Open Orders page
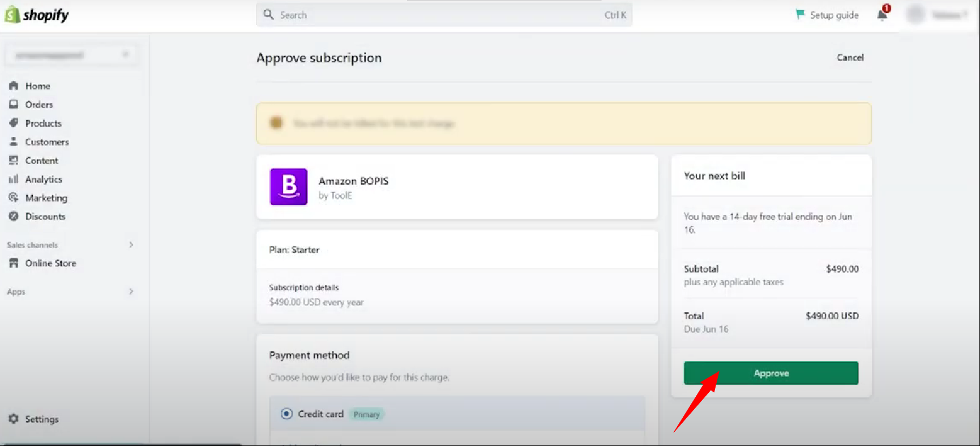This screenshot has height=446, width=980. point(38,105)
